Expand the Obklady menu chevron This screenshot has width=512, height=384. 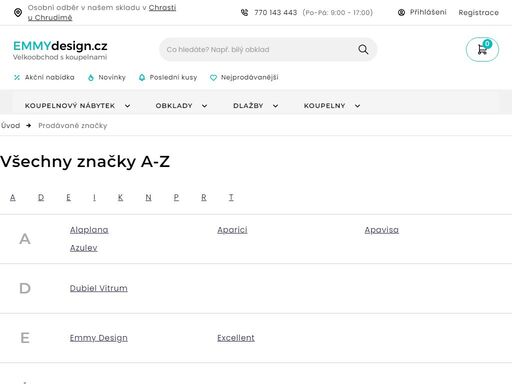pyautogui.click(x=204, y=106)
